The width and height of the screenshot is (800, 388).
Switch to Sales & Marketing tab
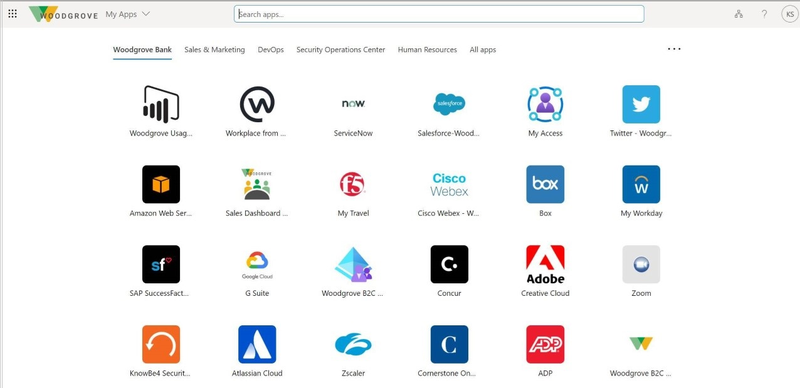tap(214, 50)
